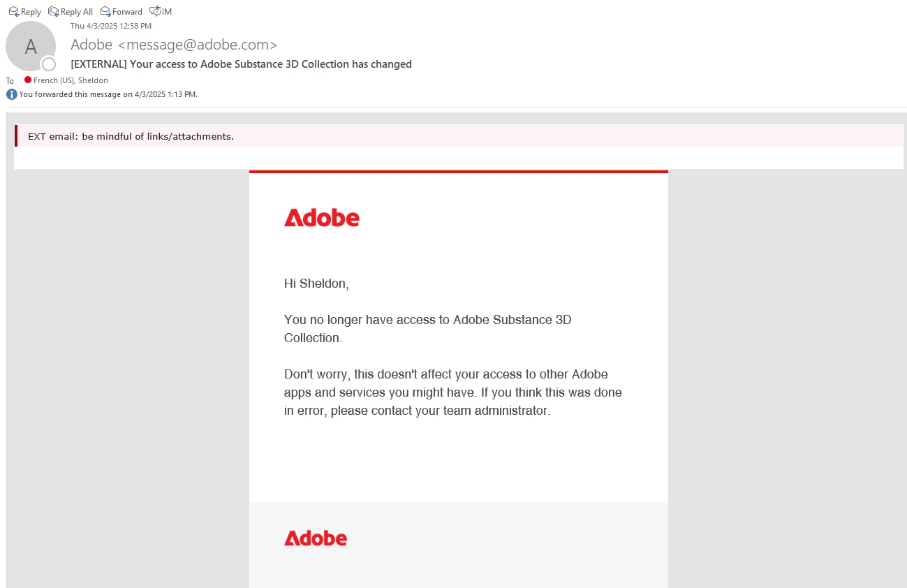This screenshot has height=588, width=907.
Task: Click recipient name French (US), Sheldon
Action: coord(71,80)
